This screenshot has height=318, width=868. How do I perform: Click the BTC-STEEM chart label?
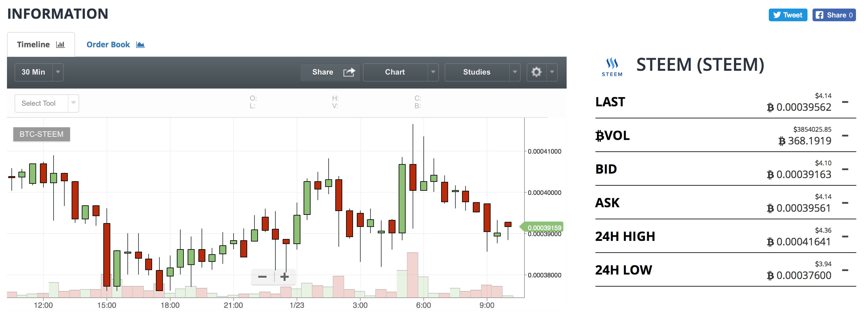tap(42, 134)
